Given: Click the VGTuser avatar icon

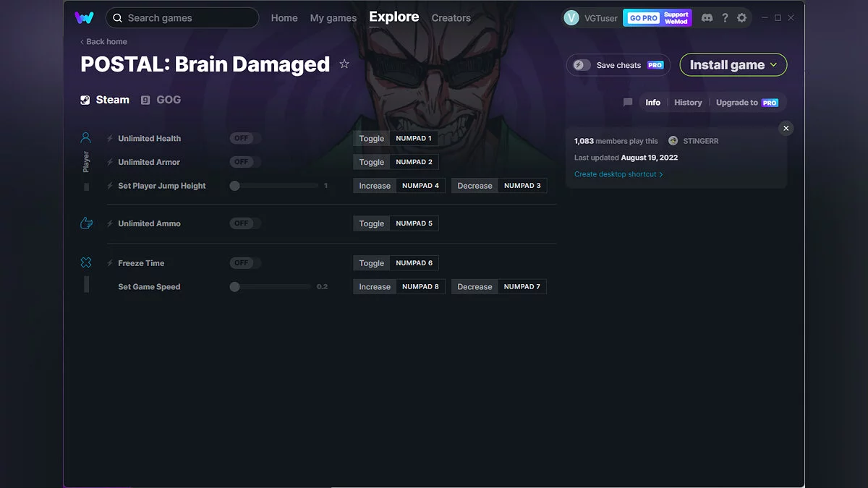Looking at the screenshot, I should pyautogui.click(x=571, y=17).
